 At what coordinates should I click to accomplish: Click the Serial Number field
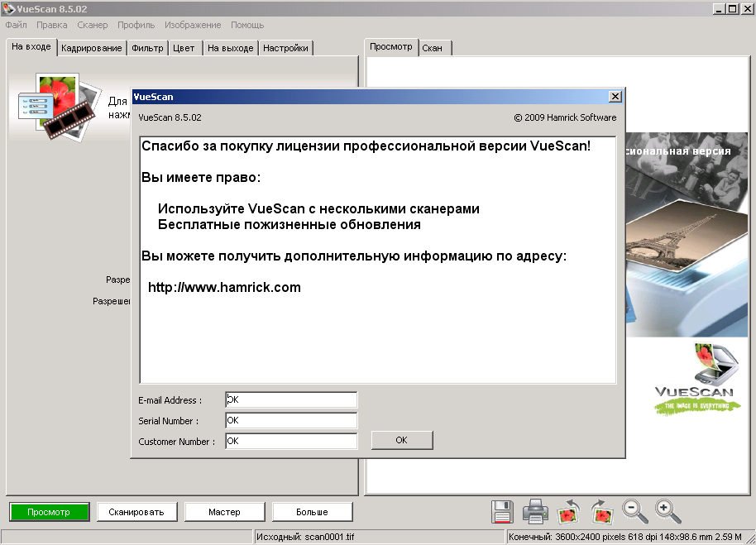(x=291, y=420)
